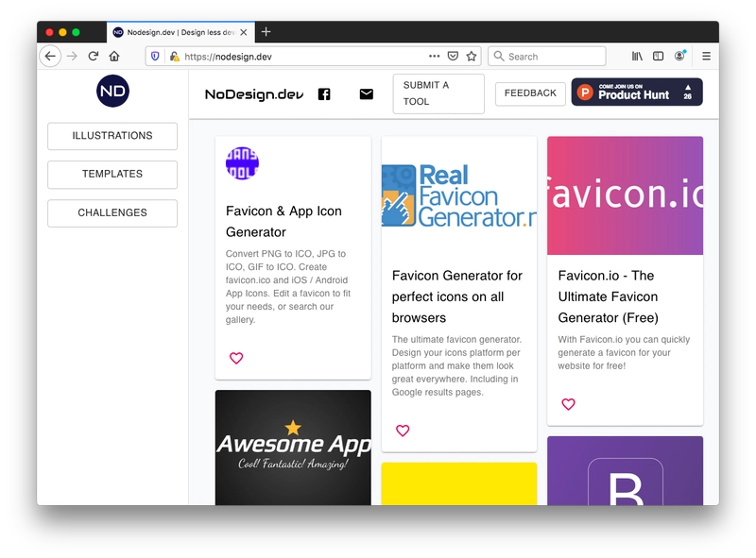Viewport: 756px width, 558px height.
Task: Select the Nodesign.dev browser tab
Action: click(x=180, y=32)
